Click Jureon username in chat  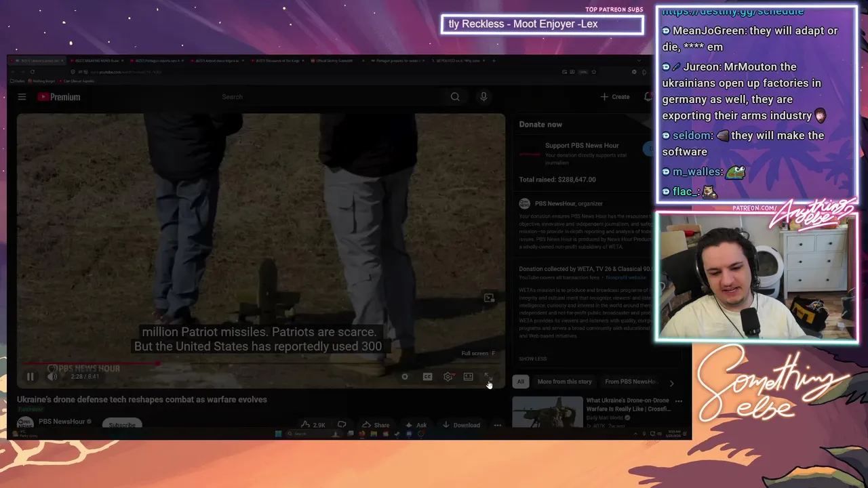pos(701,67)
